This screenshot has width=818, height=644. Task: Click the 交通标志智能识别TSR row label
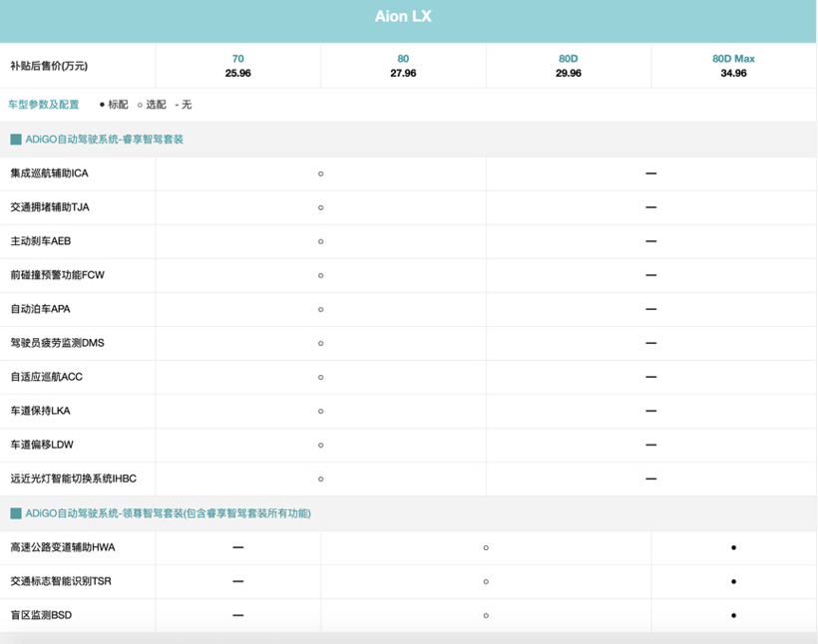point(61,581)
